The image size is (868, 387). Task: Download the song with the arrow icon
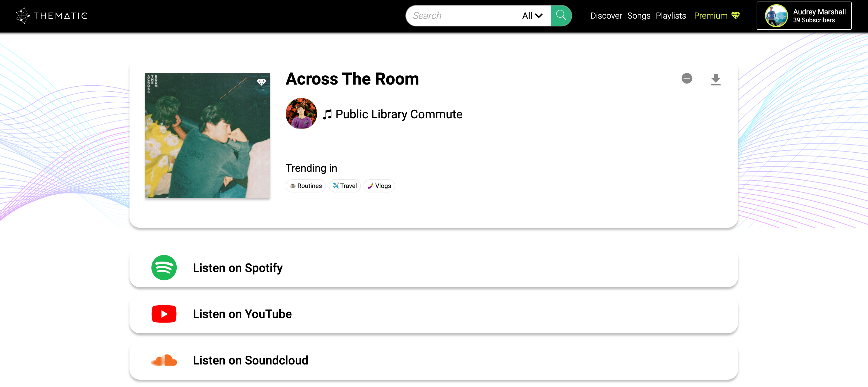click(x=715, y=79)
